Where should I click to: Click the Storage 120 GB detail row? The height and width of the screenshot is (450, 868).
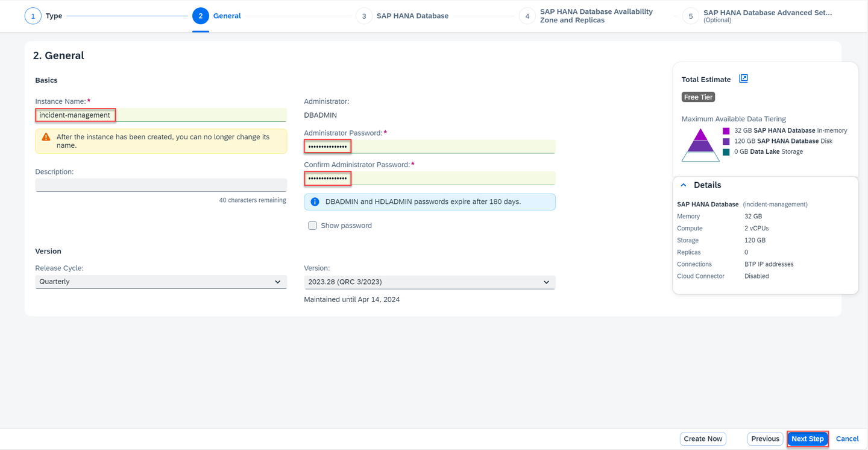point(722,240)
